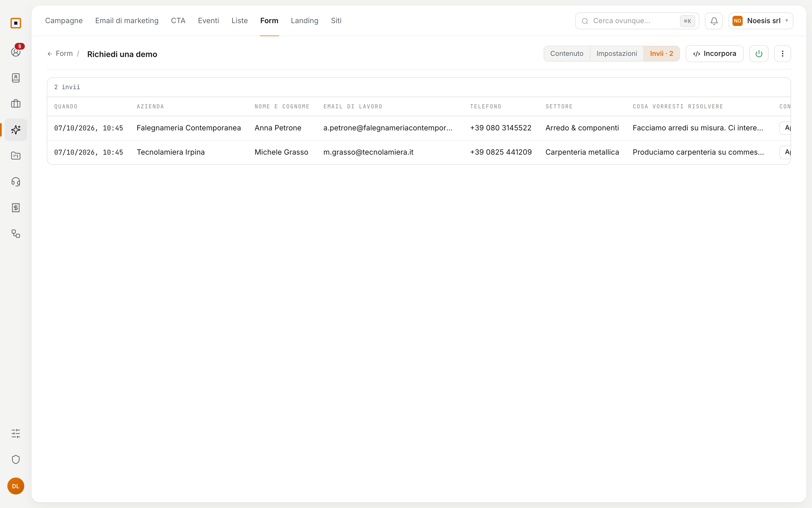Open the folder chart icon in sidebar

coord(16,156)
